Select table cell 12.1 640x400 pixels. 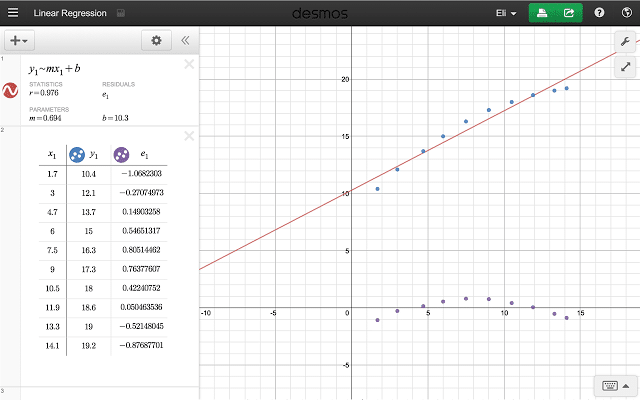pos(89,193)
